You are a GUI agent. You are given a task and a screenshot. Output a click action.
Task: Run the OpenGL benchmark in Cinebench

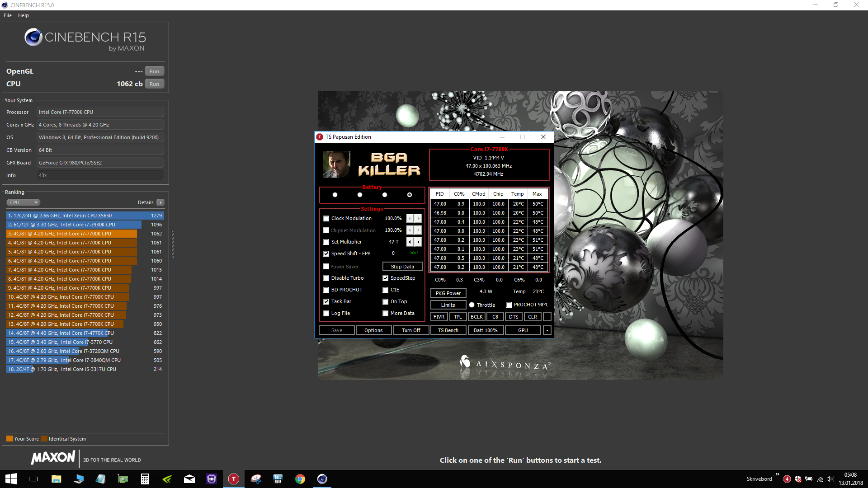[154, 71]
